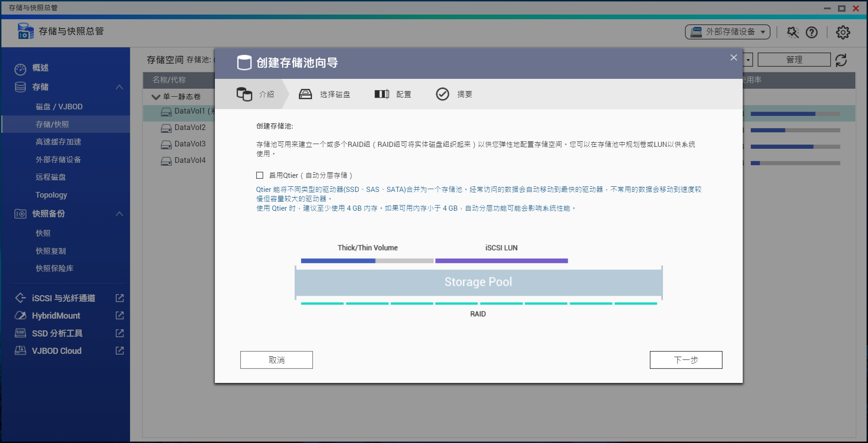Maximize the 存储与快照总管 window

point(842,8)
